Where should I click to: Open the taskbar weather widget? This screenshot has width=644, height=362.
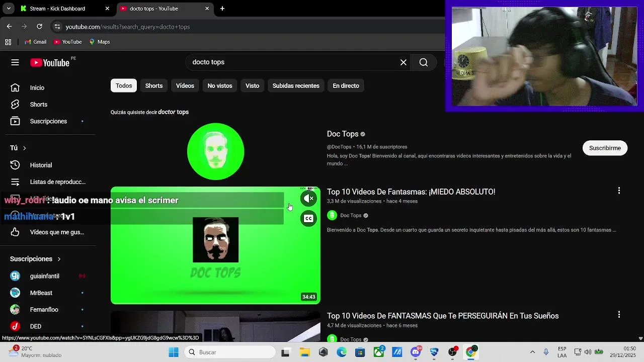pos(35,352)
